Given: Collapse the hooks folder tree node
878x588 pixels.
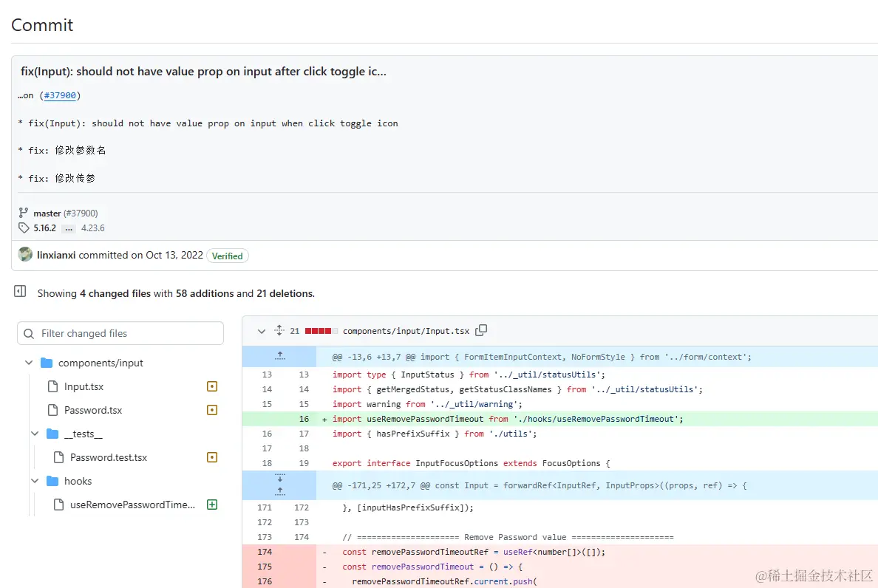Looking at the screenshot, I should click(35, 481).
